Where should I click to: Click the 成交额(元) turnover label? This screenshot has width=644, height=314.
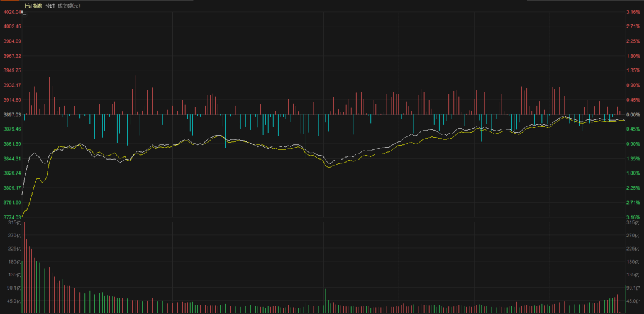coord(68,6)
